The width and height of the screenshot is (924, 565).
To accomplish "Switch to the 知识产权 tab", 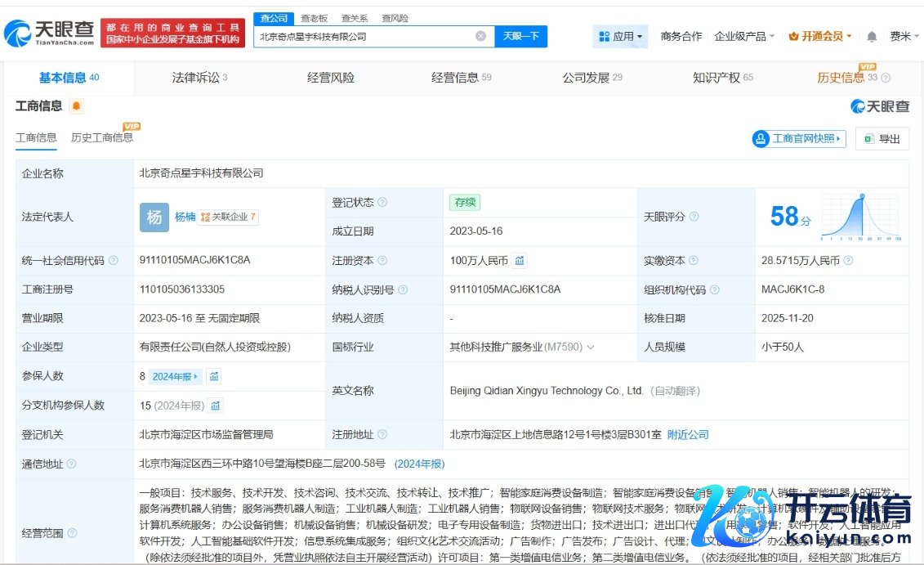I will pyautogui.click(x=722, y=78).
